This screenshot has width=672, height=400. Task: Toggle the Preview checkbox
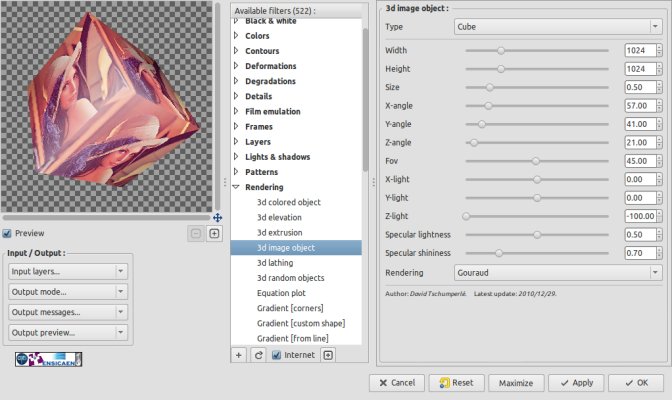pyautogui.click(x=8, y=234)
